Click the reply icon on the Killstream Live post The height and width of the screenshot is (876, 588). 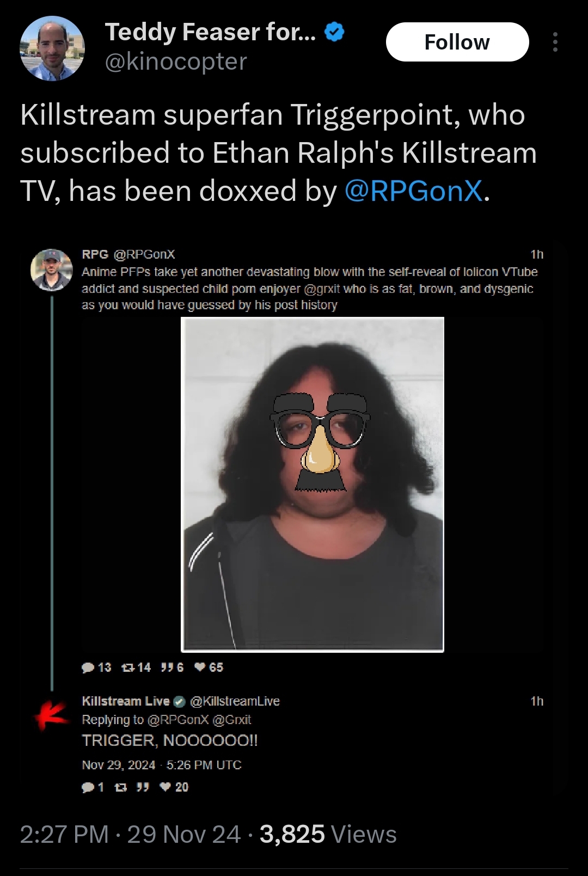[88, 787]
